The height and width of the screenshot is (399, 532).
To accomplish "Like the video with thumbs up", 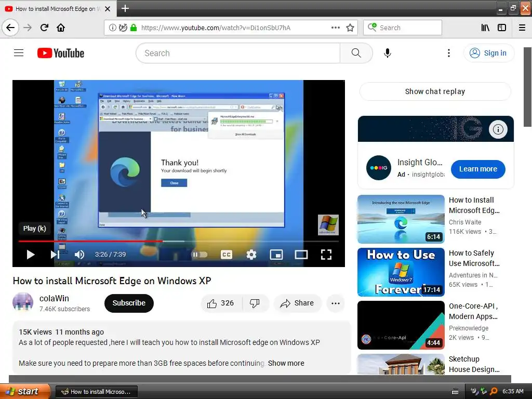I will point(221,303).
